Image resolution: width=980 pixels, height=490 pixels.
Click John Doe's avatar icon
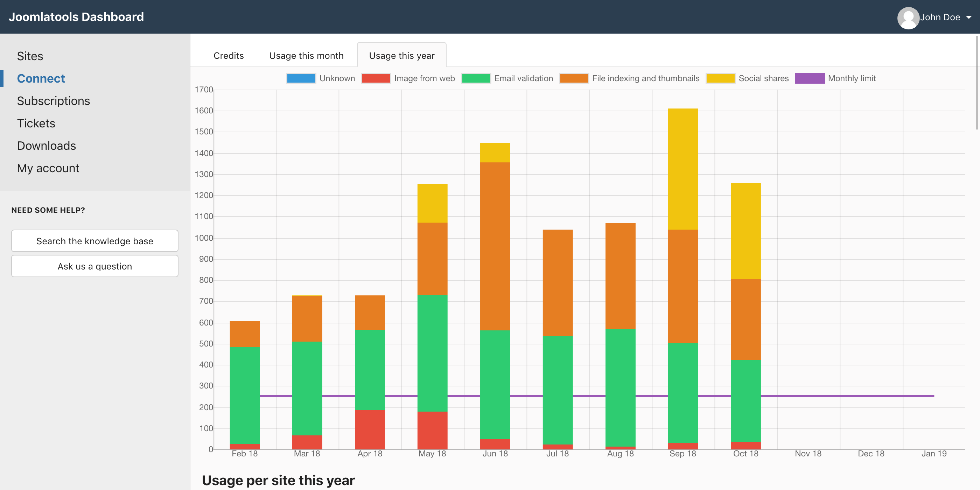click(908, 17)
